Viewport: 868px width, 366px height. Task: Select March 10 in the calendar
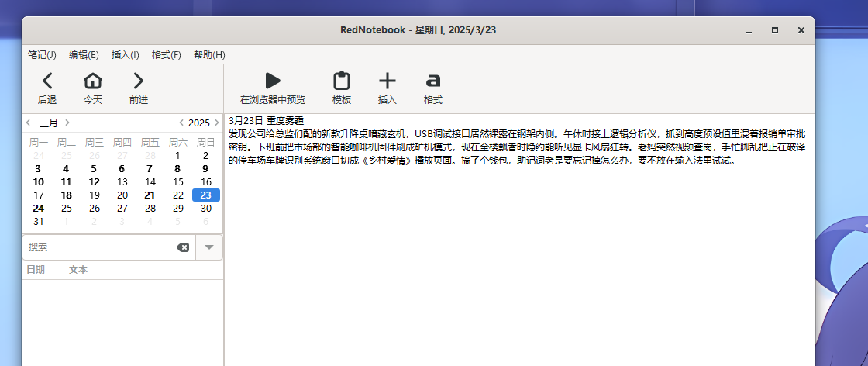click(x=38, y=181)
